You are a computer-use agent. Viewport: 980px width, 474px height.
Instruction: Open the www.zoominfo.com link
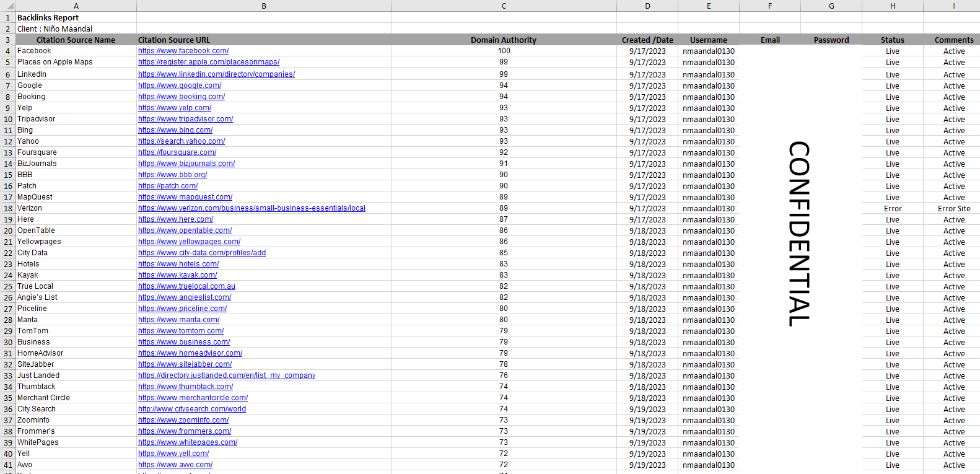point(183,420)
